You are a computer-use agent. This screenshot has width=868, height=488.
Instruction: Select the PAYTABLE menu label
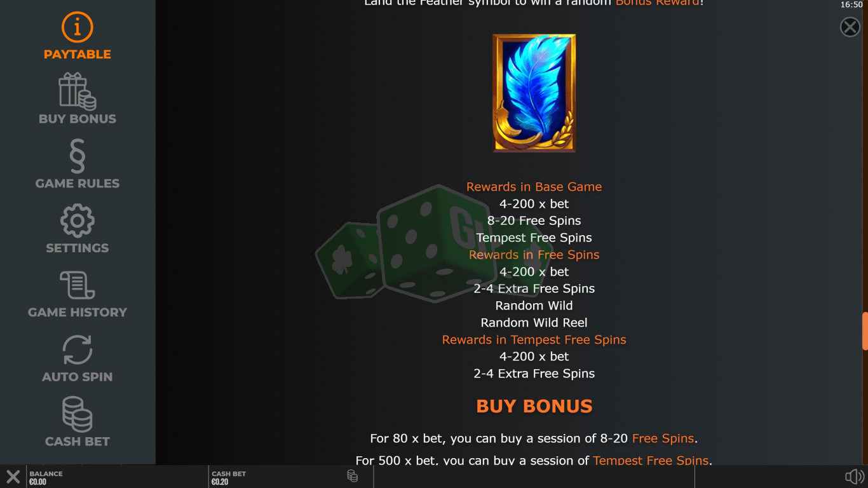pyautogui.click(x=78, y=55)
